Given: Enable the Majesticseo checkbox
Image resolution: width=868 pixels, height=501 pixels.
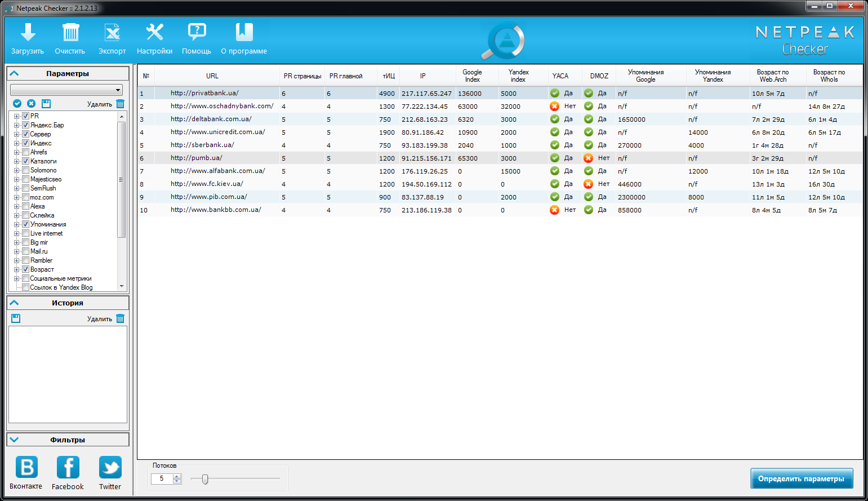Looking at the screenshot, I should click(25, 179).
